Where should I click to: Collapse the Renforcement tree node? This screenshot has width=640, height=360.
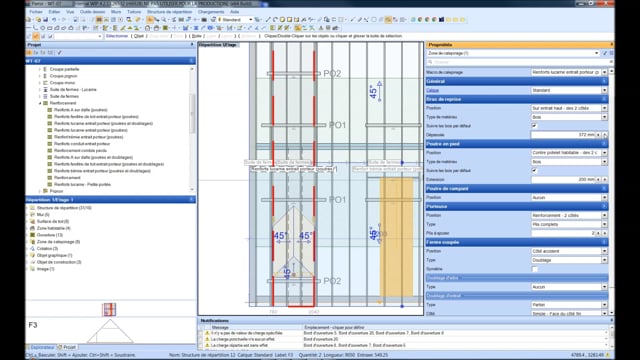pyautogui.click(x=40, y=103)
